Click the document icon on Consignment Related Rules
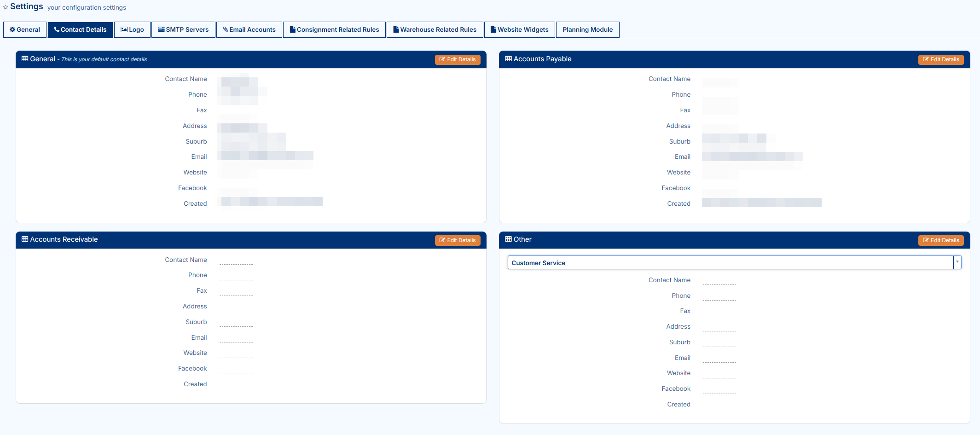This screenshot has height=435, width=980. [x=292, y=29]
